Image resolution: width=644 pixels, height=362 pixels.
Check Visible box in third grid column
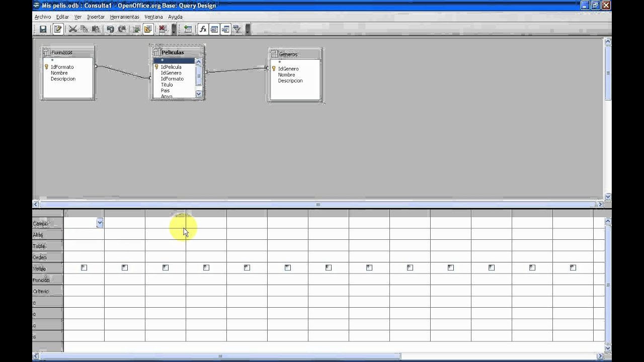[x=166, y=267]
